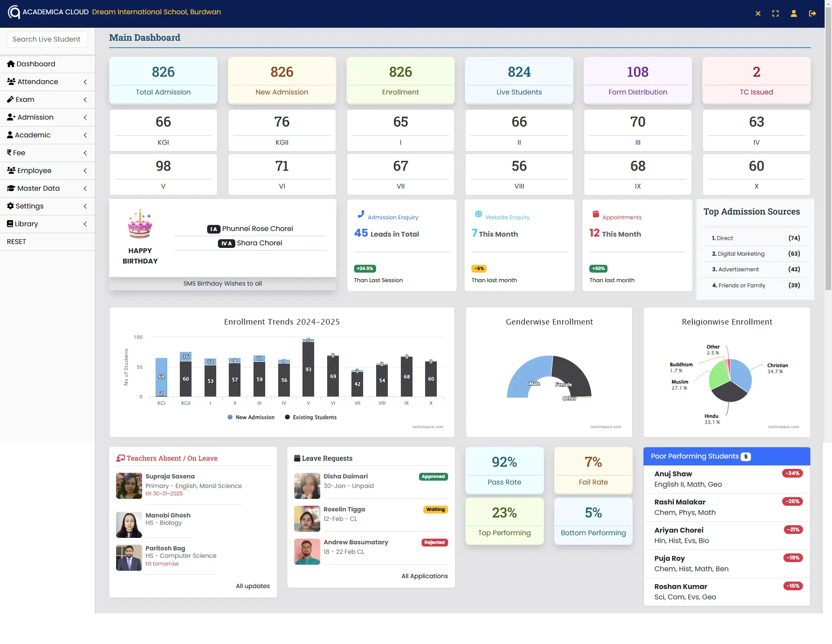Open the Search Live Student field
The image size is (832, 644).
[x=47, y=39]
